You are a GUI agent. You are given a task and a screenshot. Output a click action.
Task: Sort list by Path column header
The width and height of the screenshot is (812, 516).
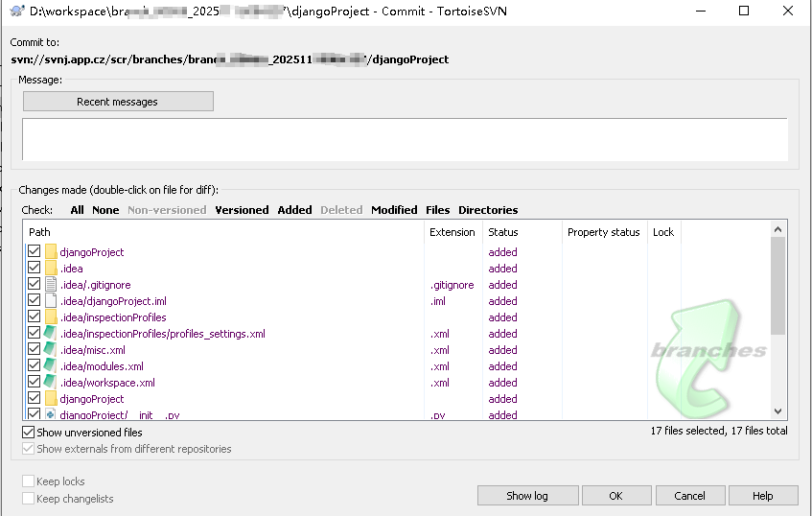(224, 232)
